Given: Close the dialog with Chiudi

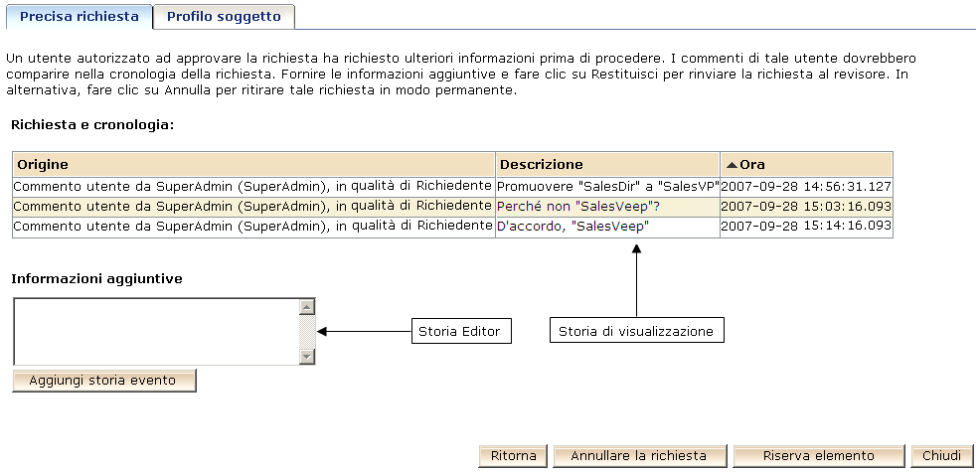Looking at the screenshot, I should [940, 456].
